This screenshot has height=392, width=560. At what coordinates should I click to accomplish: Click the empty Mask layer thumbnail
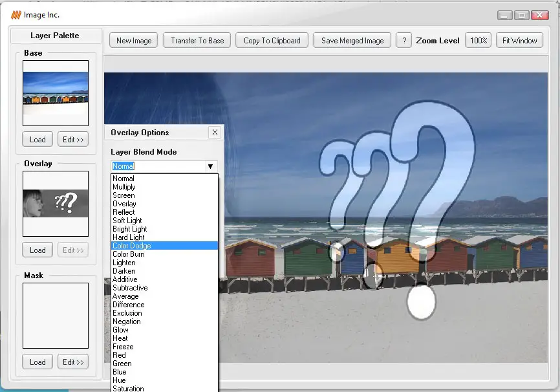pyautogui.click(x=56, y=316)
